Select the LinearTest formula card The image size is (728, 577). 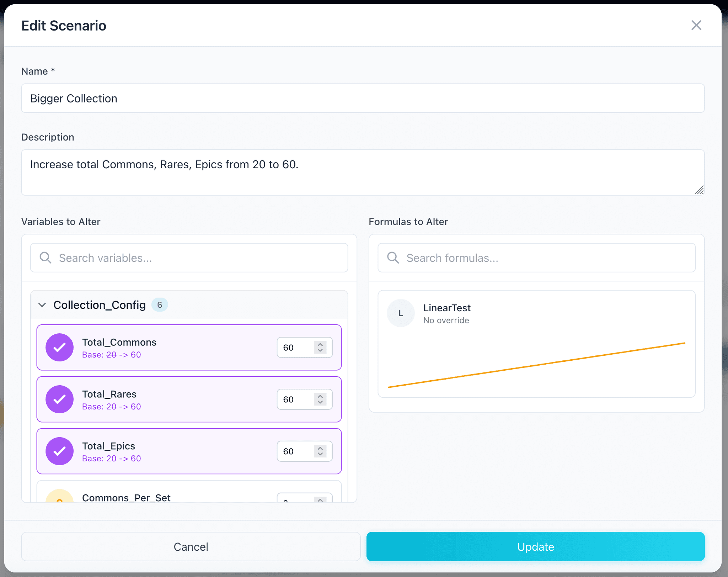click(536, 344)
